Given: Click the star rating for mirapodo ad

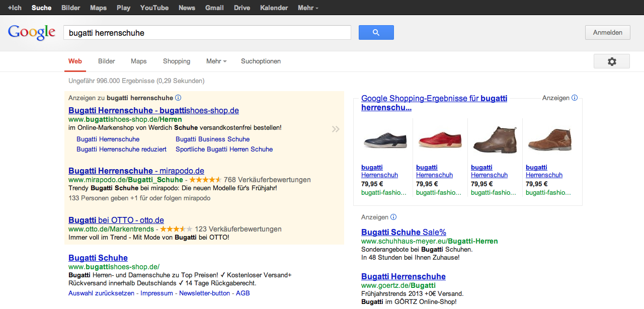Looking at the screenshot, I should point(205,180).
